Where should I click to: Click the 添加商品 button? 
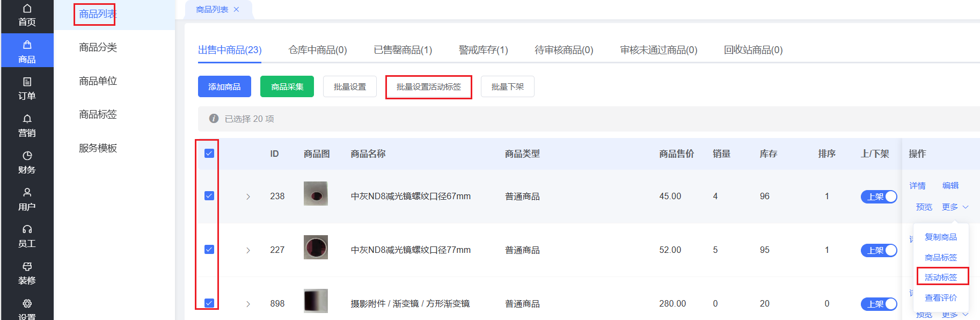pyautogui.click(x=224, y=86)
